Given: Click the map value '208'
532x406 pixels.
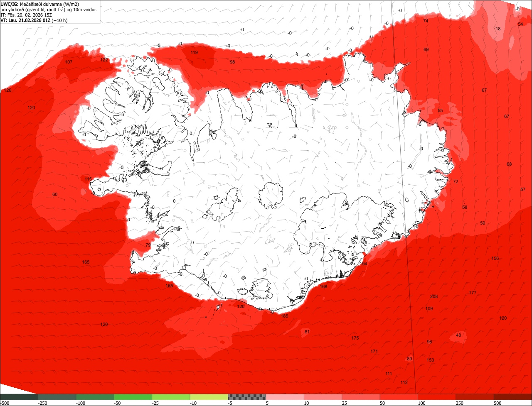Looking at the screenshot, I should point(434,296).
